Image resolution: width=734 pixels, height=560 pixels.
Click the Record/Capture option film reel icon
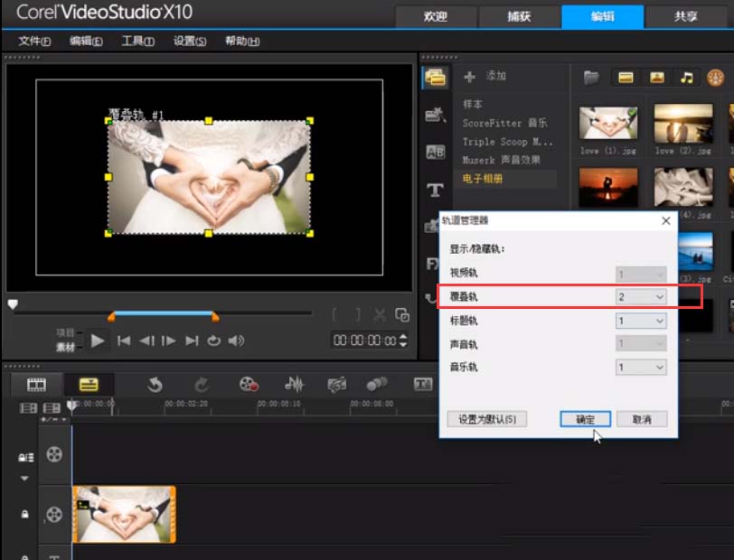(249, 385)
